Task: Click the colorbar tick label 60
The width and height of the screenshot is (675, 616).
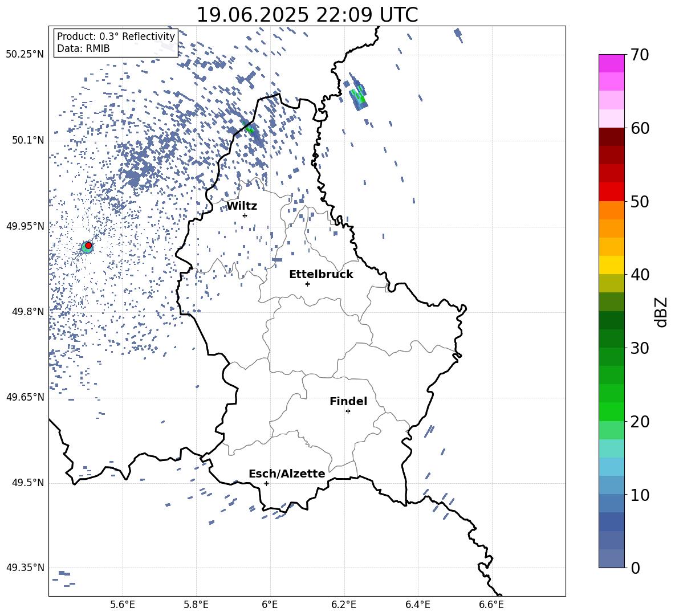Action: (640, 128)
